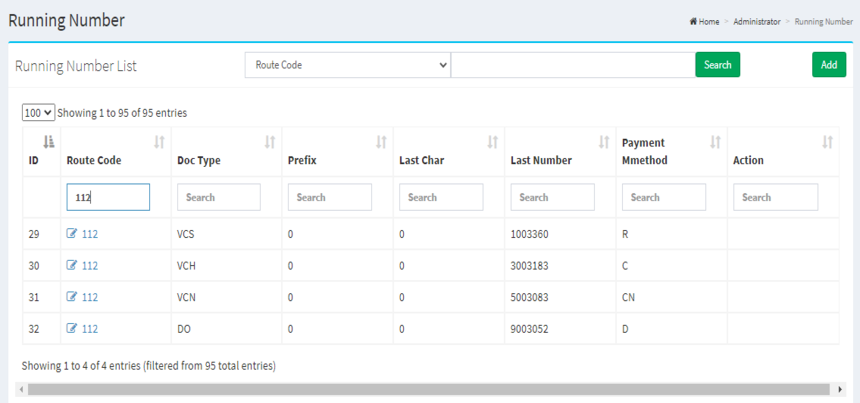Focus the Doc Type column search box
The height and width of the screenshot is (403, 860).
[x=219, y=197]
